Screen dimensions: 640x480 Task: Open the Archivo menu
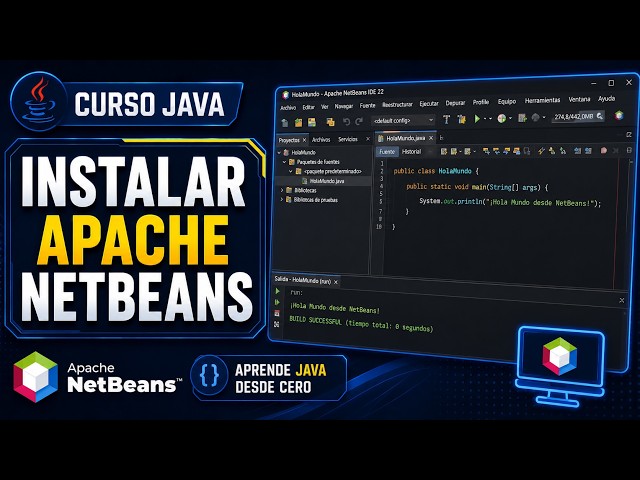288,108
